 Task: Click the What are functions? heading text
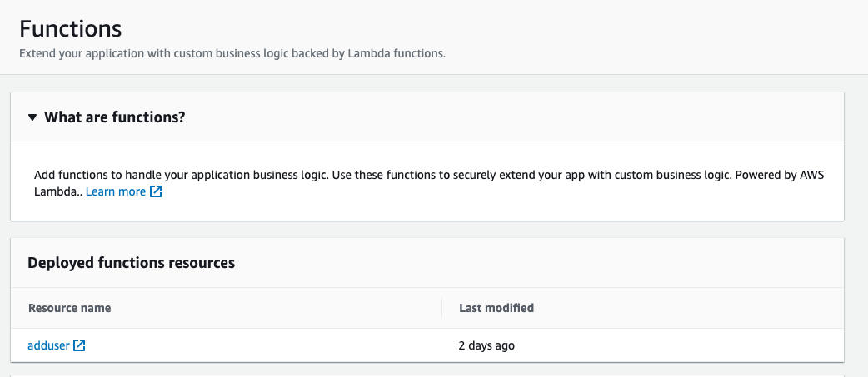click(x=114, y=117)
